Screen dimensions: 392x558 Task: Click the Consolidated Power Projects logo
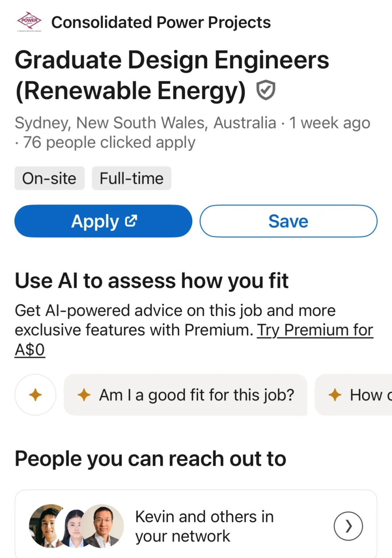pyautogui.click(x=29, y=22)
